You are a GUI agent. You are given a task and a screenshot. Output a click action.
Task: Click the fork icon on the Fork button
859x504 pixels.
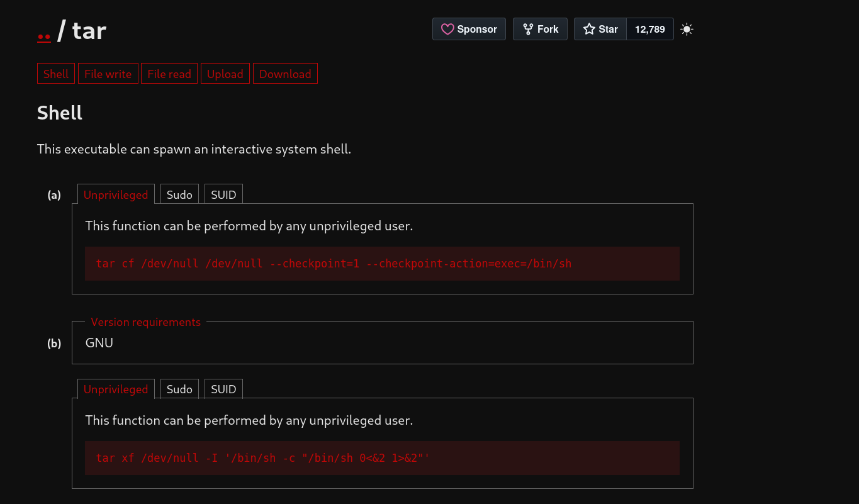(x=528, y=30)
